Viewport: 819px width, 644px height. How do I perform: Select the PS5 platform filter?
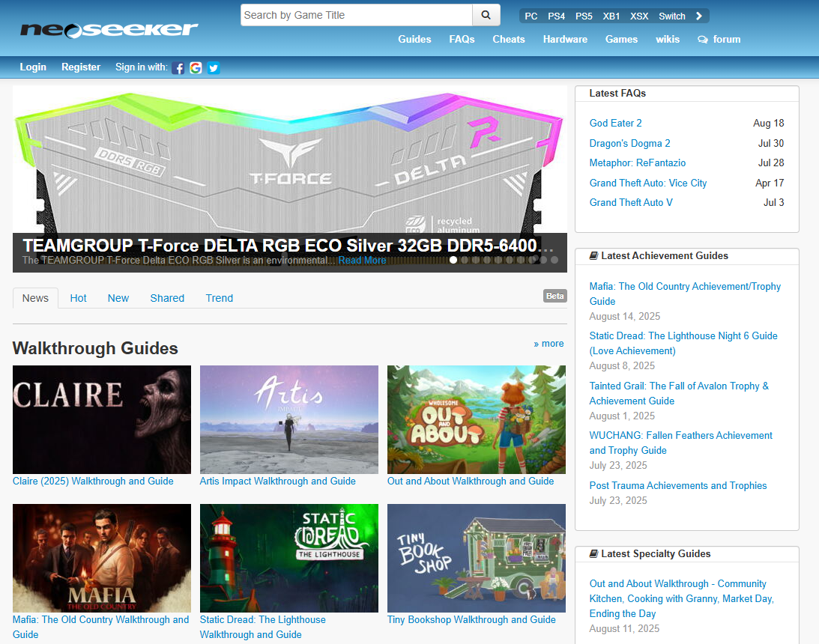[584, 16]
